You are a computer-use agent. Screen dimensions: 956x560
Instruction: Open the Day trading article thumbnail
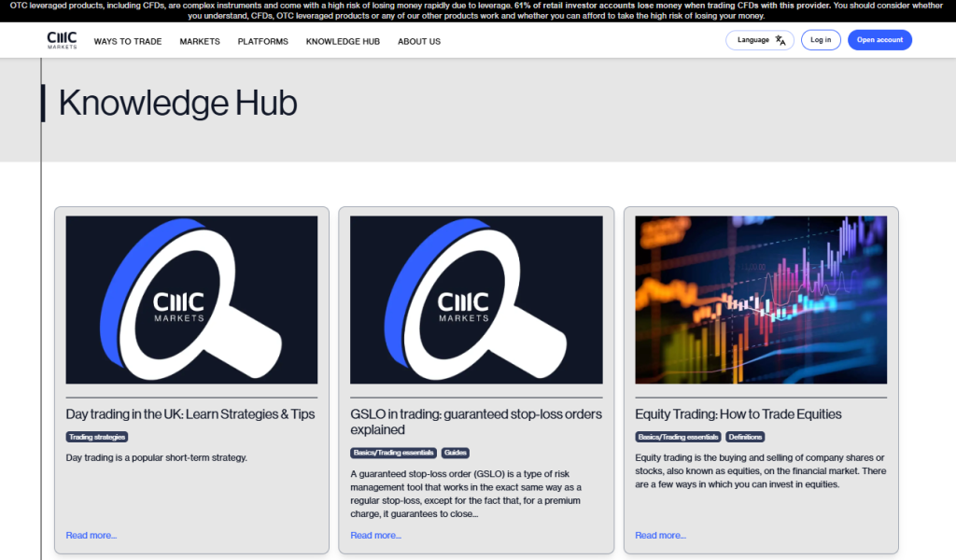coord(191,300)
